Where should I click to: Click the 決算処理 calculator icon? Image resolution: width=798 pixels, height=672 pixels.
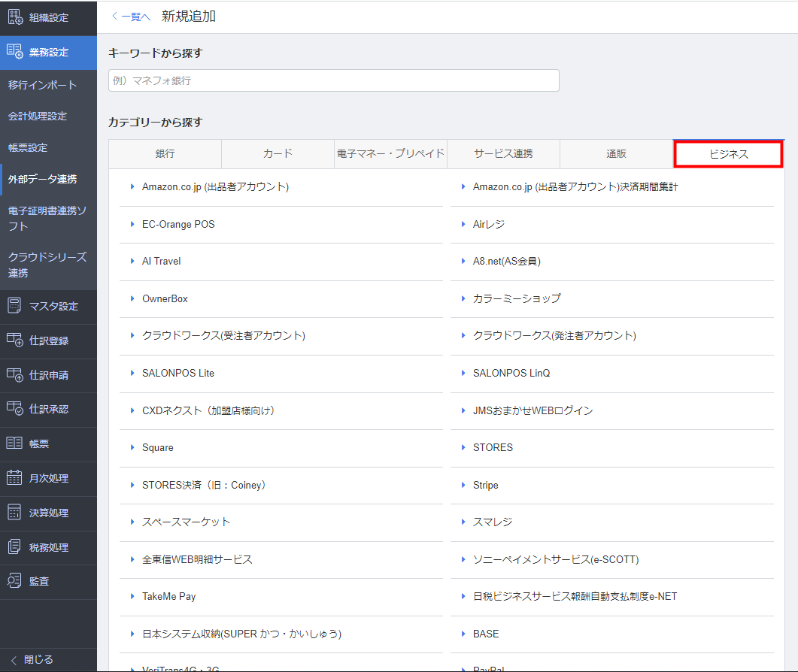coord(14,512)
